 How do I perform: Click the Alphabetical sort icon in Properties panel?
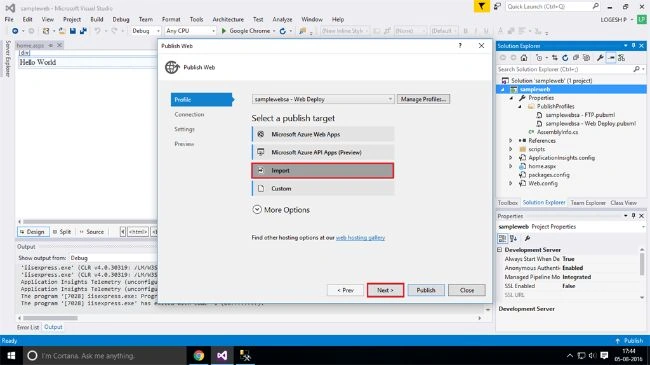point(513,238)
